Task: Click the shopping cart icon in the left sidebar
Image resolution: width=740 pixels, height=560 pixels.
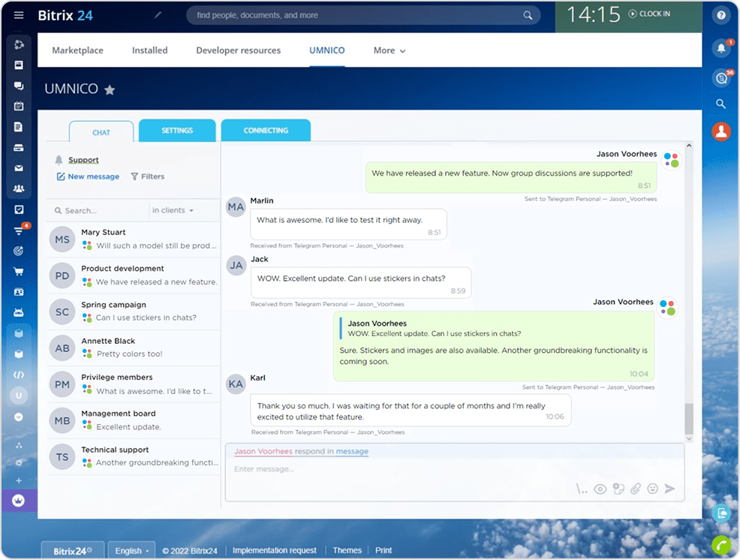Action: coord(19,271)
